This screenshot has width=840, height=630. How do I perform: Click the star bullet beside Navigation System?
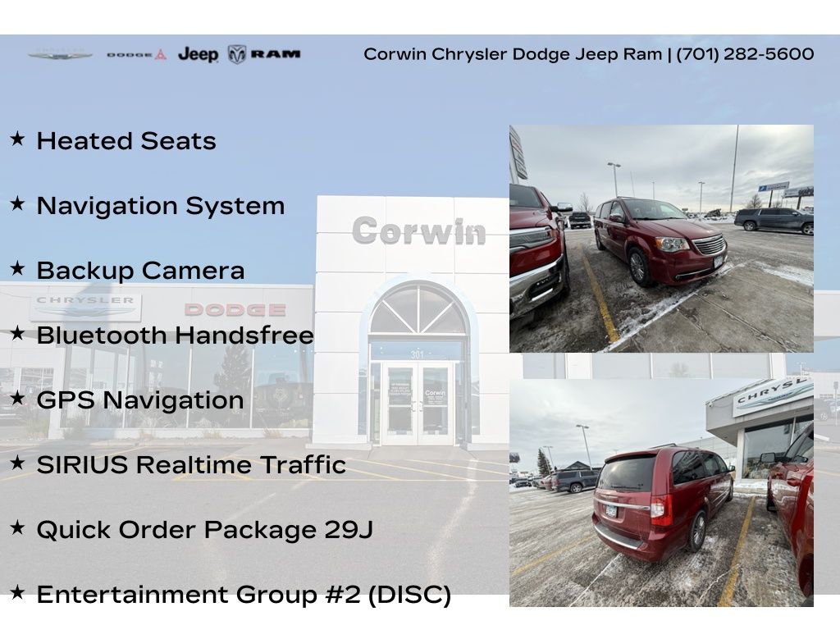point(17,204)
